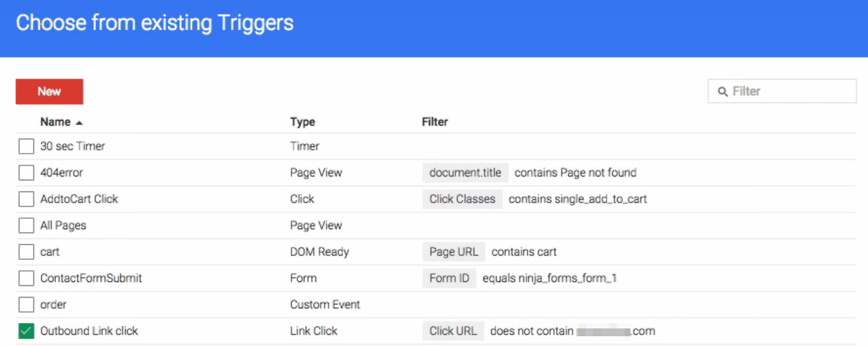Screen dimensions: 868x346
Task: Sort triggers by the Name header
Action: tap(55, 122)
